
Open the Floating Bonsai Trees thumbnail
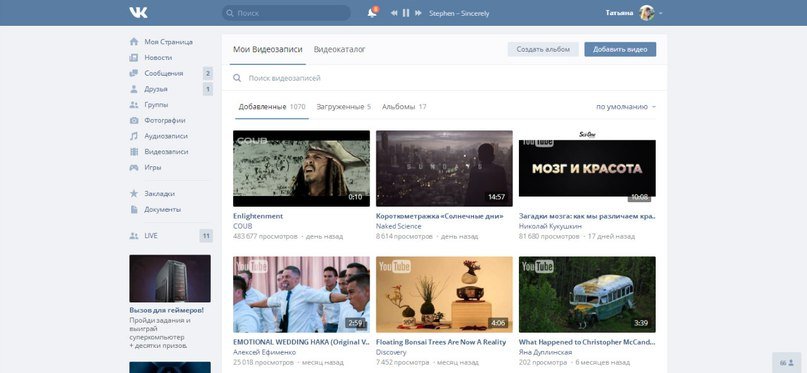click(444, 295)
